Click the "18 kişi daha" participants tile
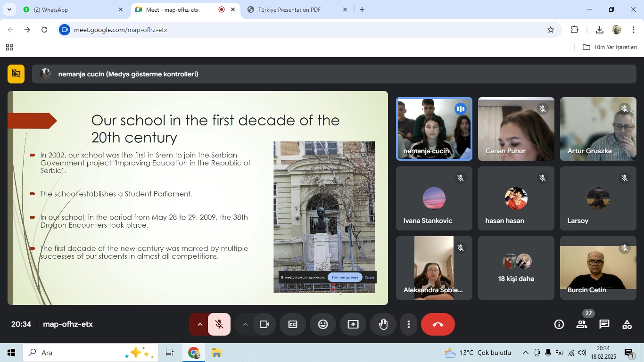Screen dimensions: 644x362 [516, 268]
